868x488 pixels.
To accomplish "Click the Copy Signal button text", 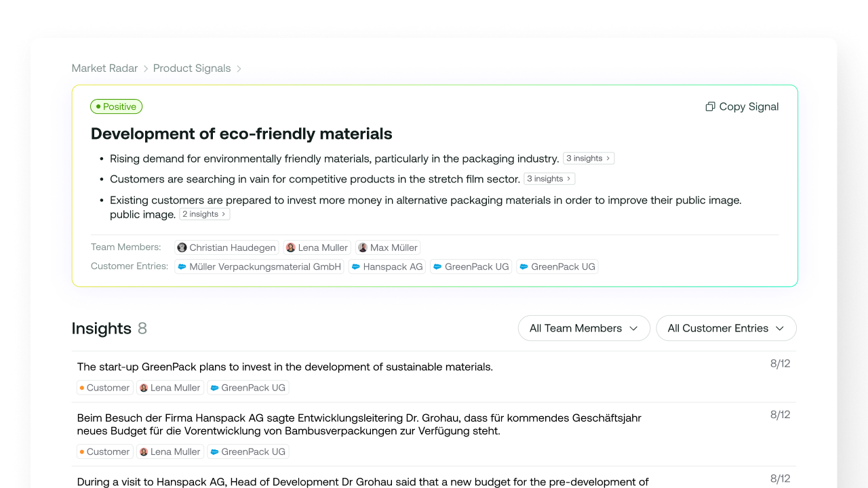I will (749, 106).
